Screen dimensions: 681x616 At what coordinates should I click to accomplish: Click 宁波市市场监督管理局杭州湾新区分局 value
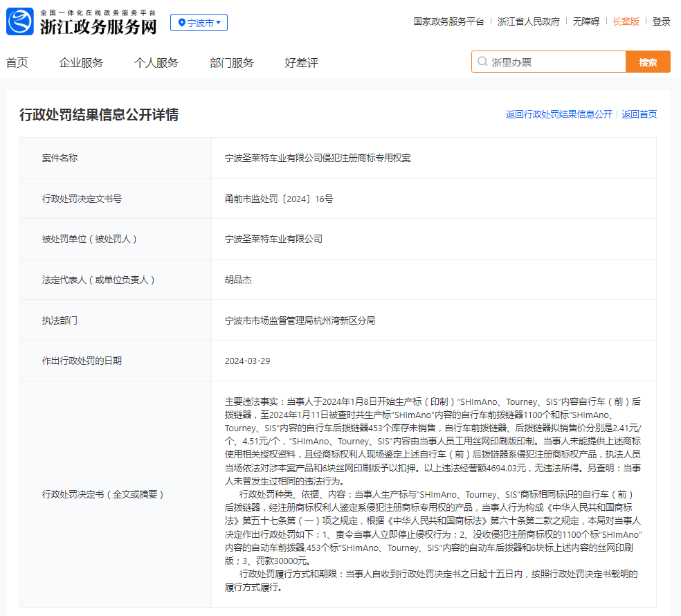tap(300, 320)
